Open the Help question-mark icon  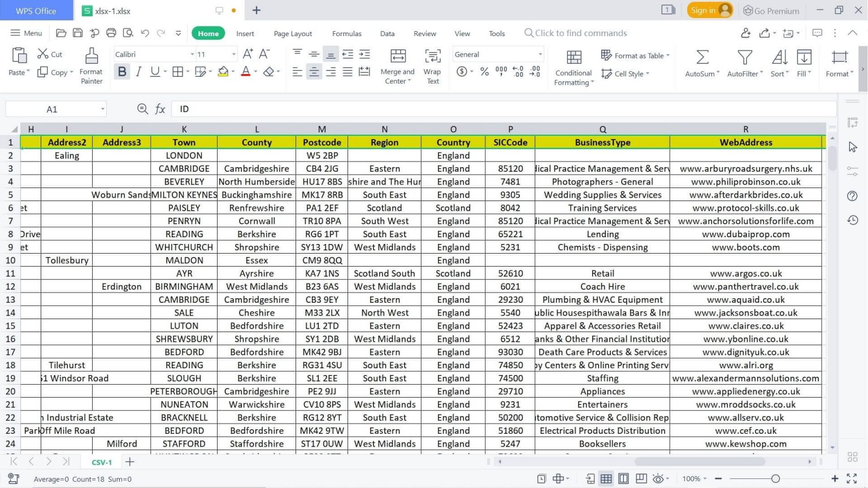pyautogui.click(x=853, y=196)
